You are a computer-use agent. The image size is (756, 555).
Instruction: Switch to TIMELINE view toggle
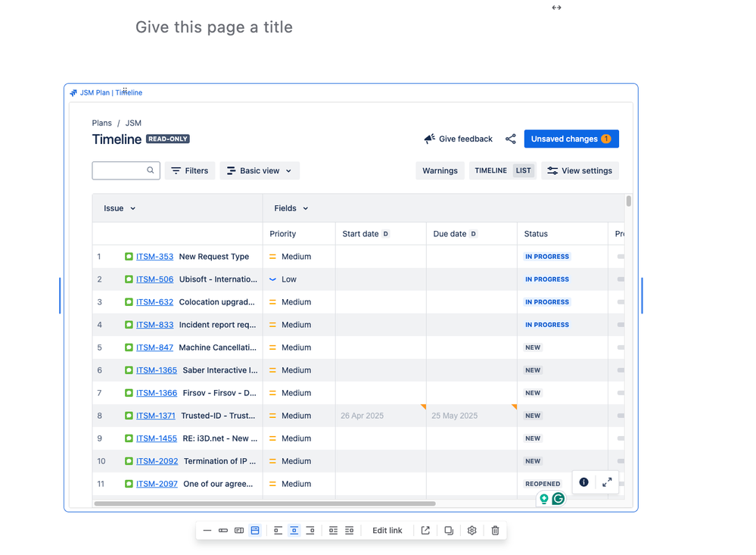pos(491,170)
